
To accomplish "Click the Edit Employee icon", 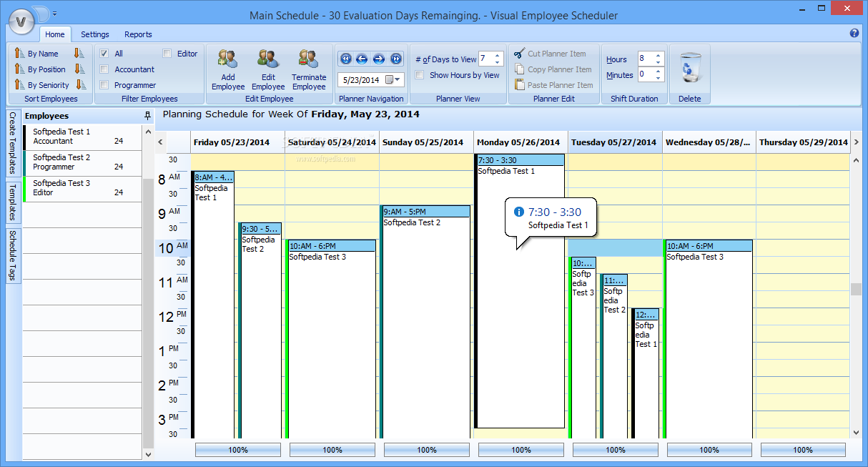I will tap(268, 59).
